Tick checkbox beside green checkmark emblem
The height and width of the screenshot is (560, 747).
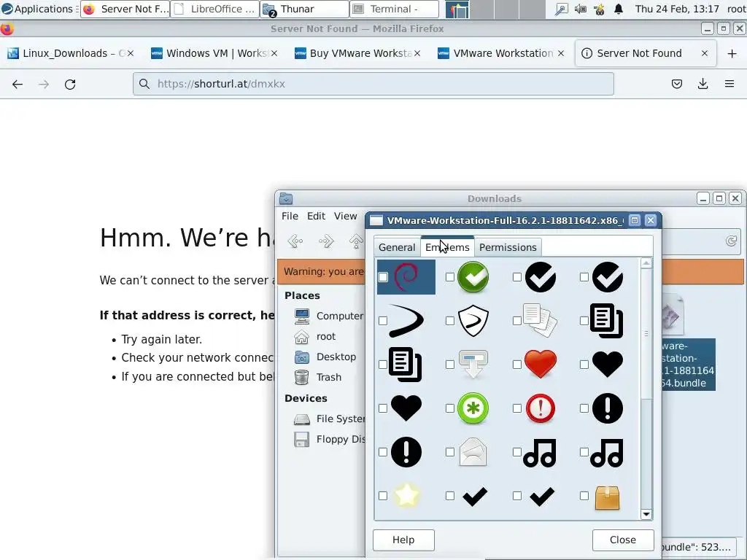[449, 277]
